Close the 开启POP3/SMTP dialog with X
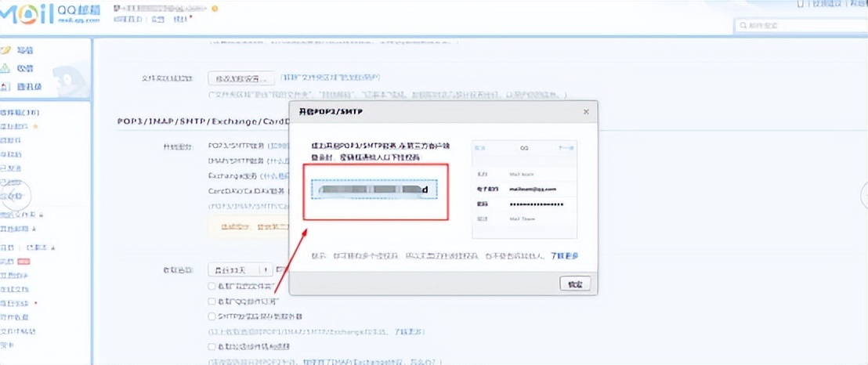 click(586, 112)
